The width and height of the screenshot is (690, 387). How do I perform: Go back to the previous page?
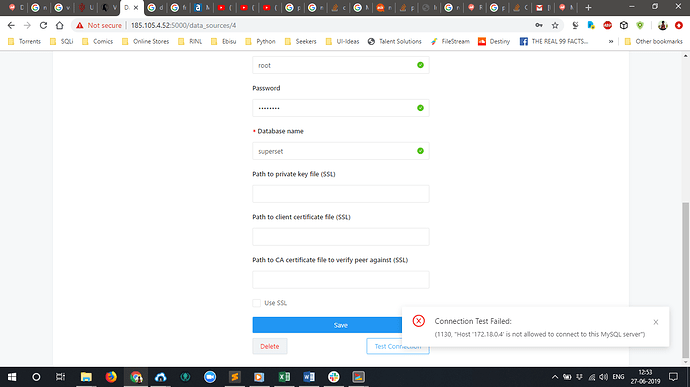11,26
